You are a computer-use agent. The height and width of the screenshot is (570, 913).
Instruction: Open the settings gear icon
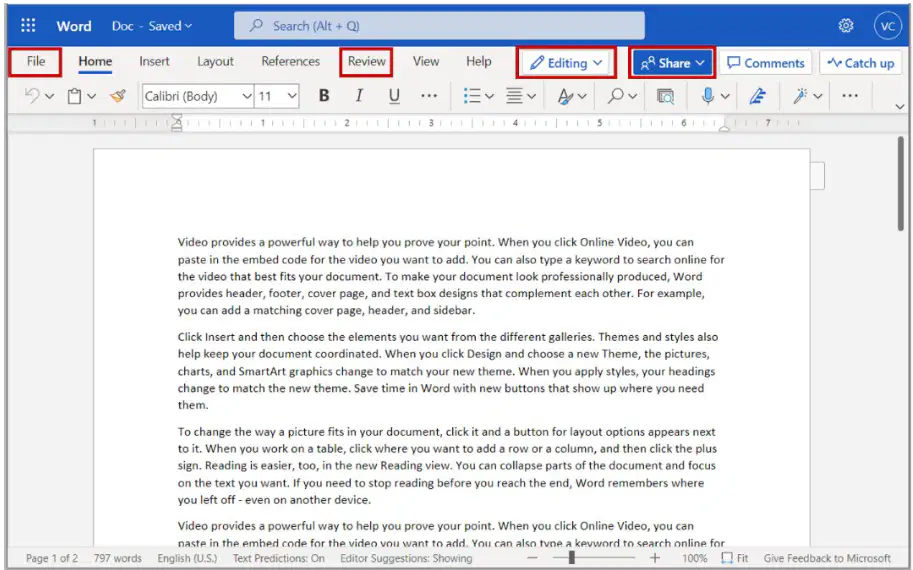pos(846,26)
